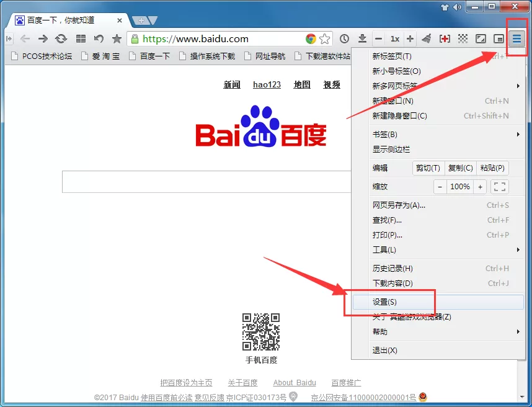Click the picture-in-picture window icon
This screenshot has width=532, height=407.
[499, 39]
